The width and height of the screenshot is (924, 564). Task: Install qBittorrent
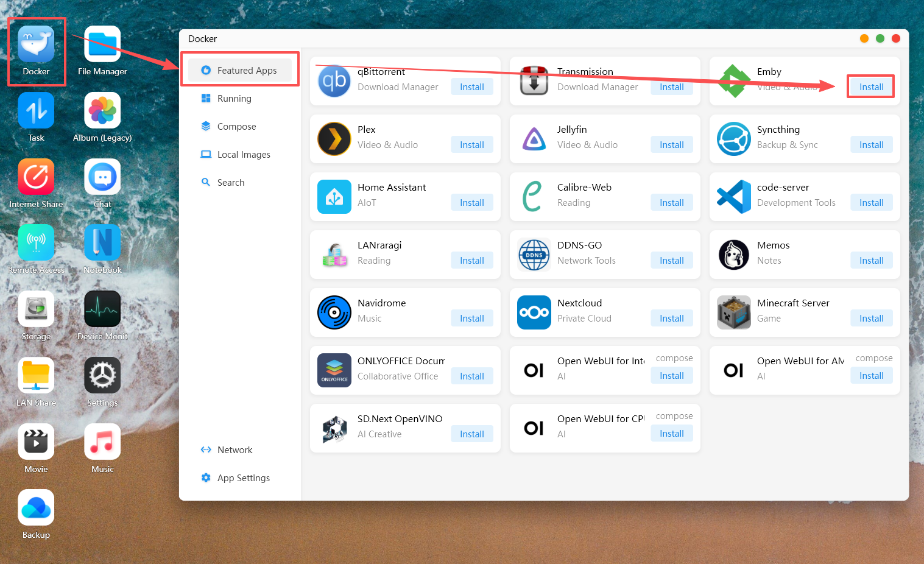[x=472, y=86]
